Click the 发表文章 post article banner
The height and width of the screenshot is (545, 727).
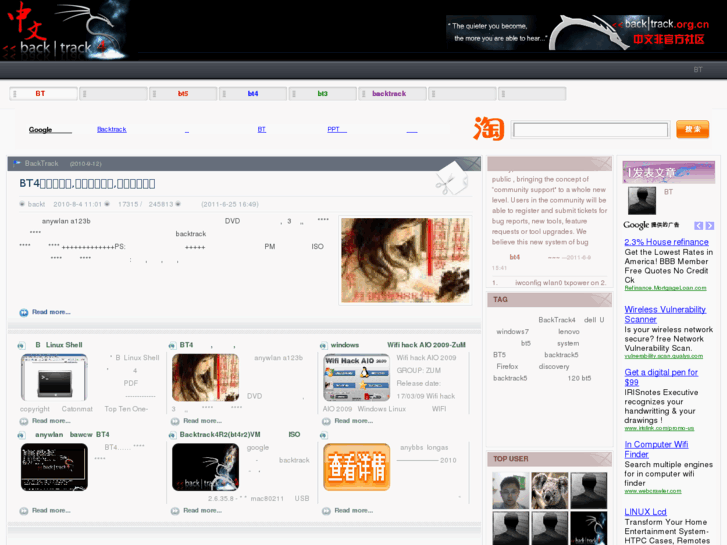point(668,173)
